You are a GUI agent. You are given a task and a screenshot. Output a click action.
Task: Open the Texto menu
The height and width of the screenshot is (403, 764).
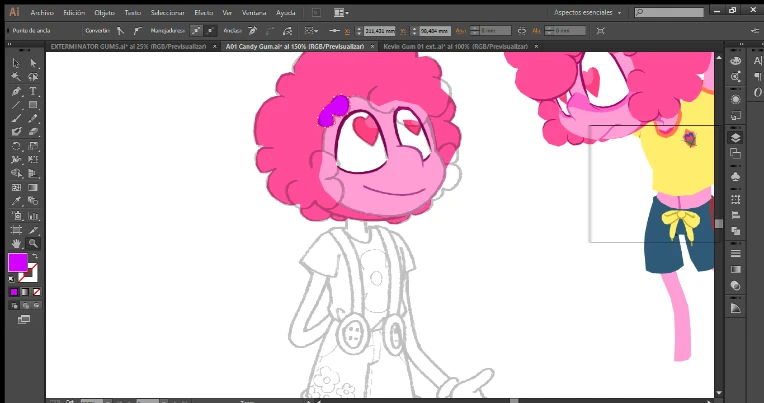(x=133, y=13)
